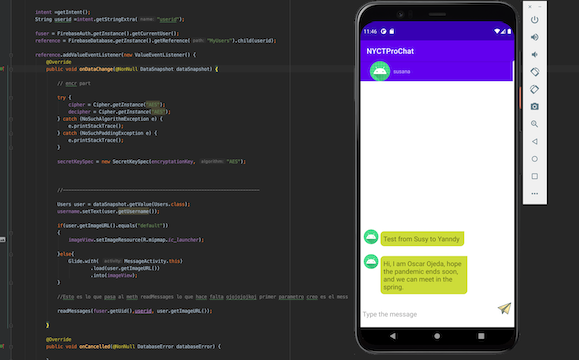579x360 pixels.
Task: Collapse the onDataChange method fold marker in gutter
Action: click(11, 69)
